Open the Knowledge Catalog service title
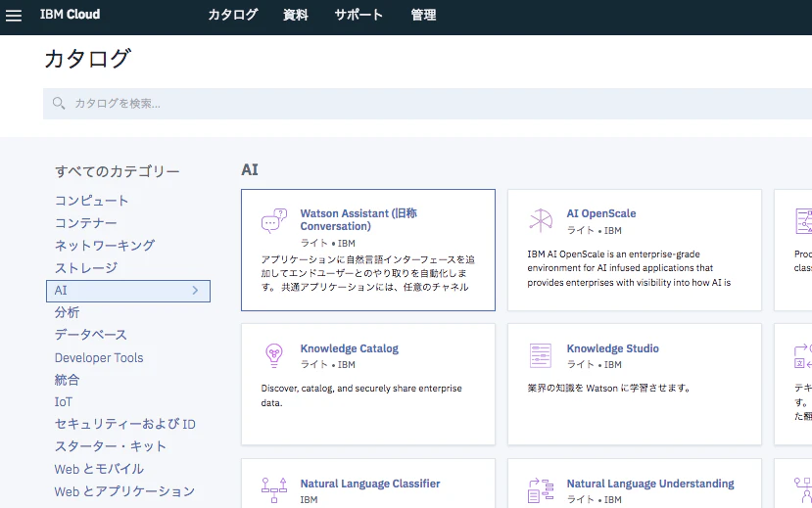This screenshot has height=508, width=812. (x=350, y=348)
